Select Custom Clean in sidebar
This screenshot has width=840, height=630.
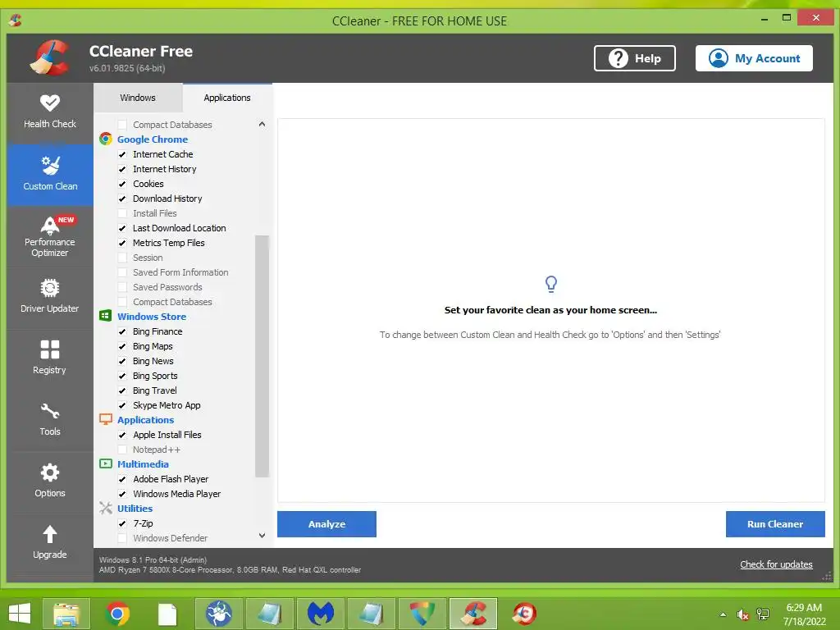(x=50, y=175)
